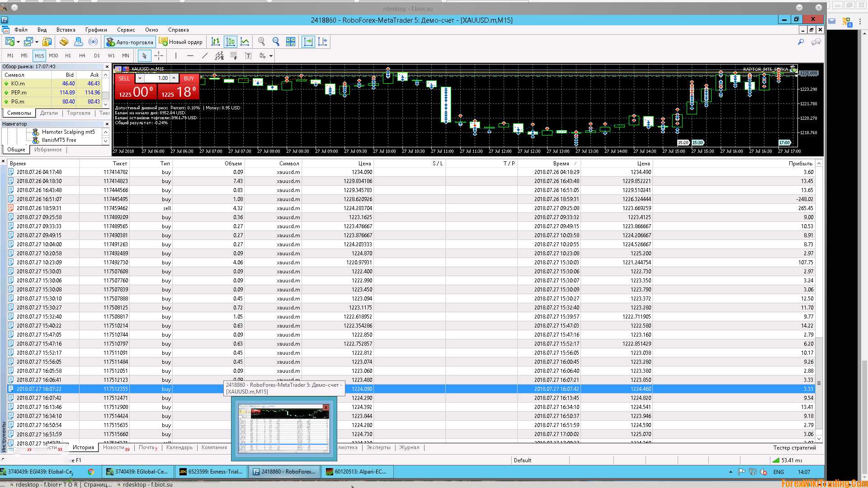Zoom in on the chart
Viewport: 868px width, 488px height.
(x=261, y=42)
